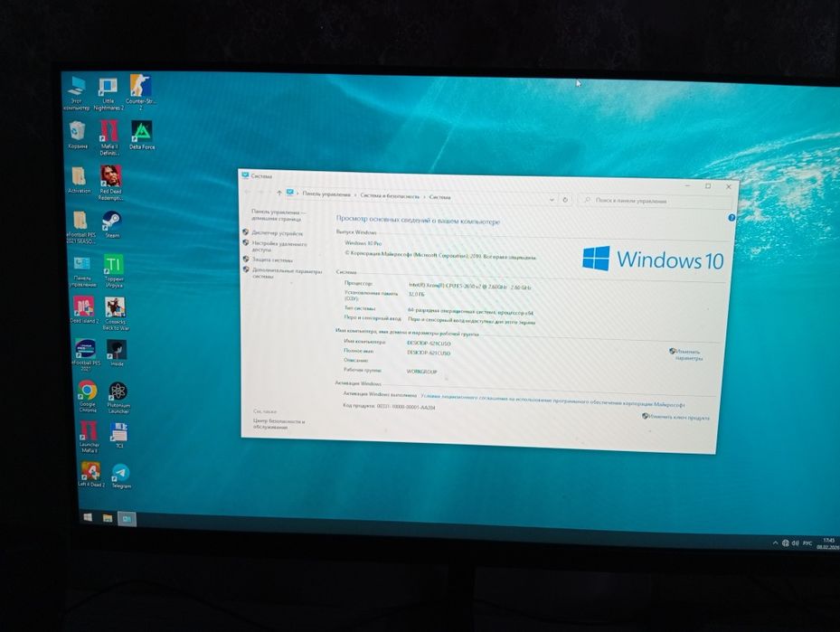Open the Recycle Bin (Корзина) icon
This screenshot has height=632, width=840.
tap(78, 135)
